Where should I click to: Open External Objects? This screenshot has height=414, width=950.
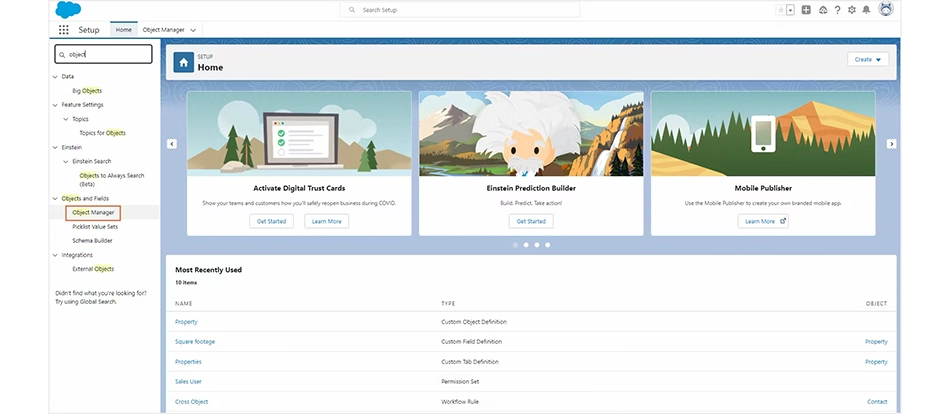(93, 269)
